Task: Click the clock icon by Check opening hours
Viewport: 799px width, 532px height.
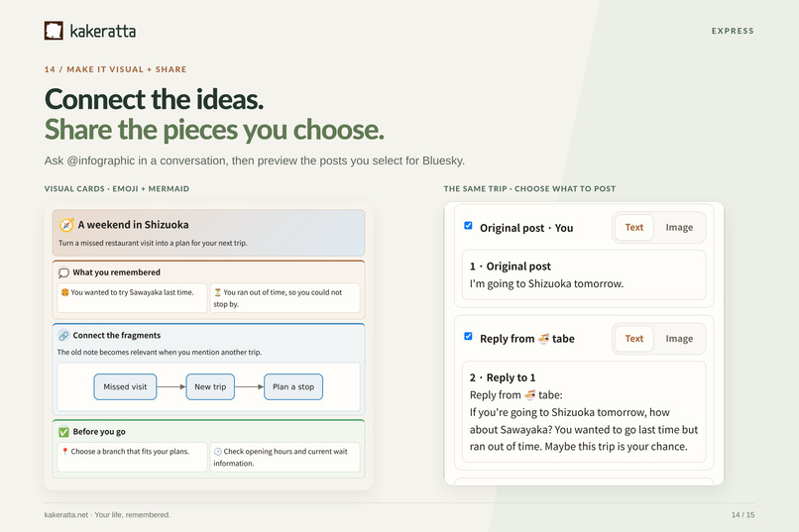Action: pos(217,451)
